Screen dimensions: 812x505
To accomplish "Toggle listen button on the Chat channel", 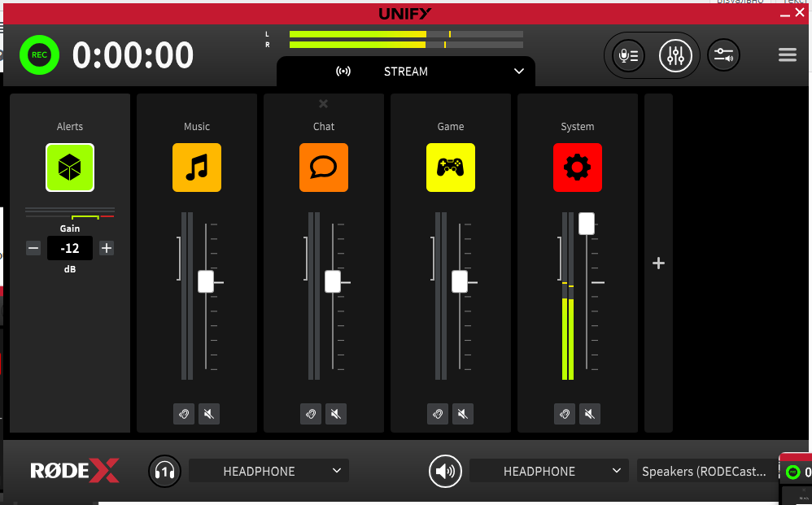I will (311, 415).
